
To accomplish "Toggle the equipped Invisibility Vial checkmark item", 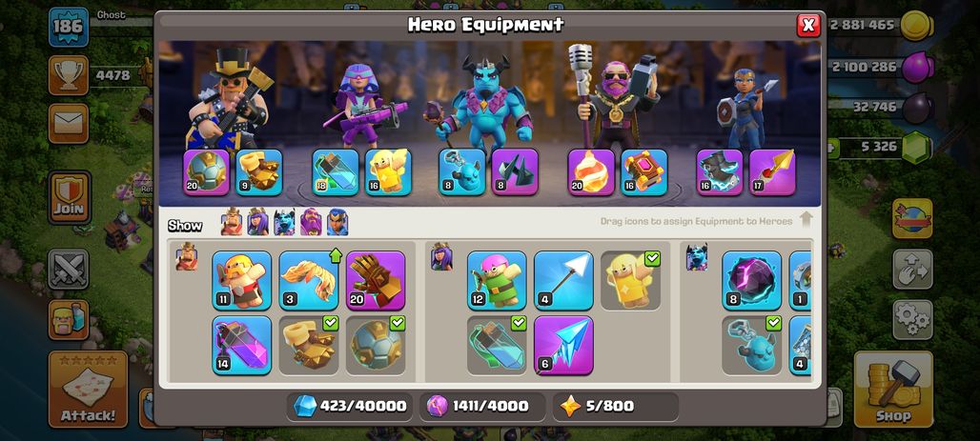I will [x=497, y=345].
